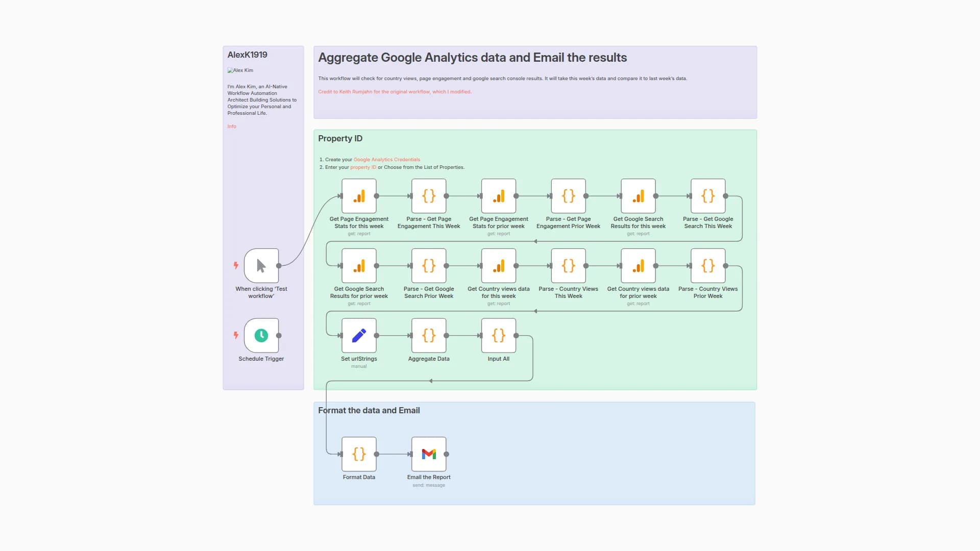The height and width of the screenshot is (551, 980).
Task: Click the Alex Kim profile image
Action: (240, 70)
